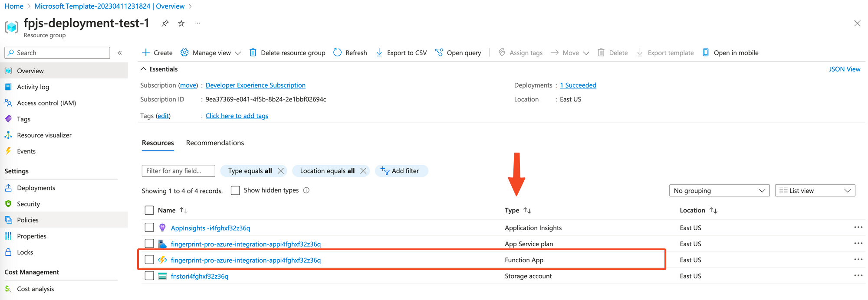The image size is (868, 300).
Task: Click the Manage view gear icon
Action: point(184,52)
